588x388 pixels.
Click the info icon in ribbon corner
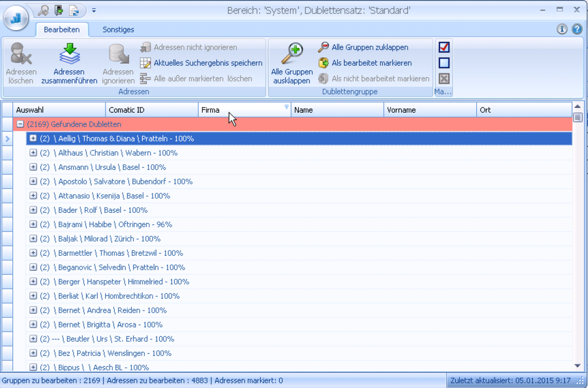point(562,29)
